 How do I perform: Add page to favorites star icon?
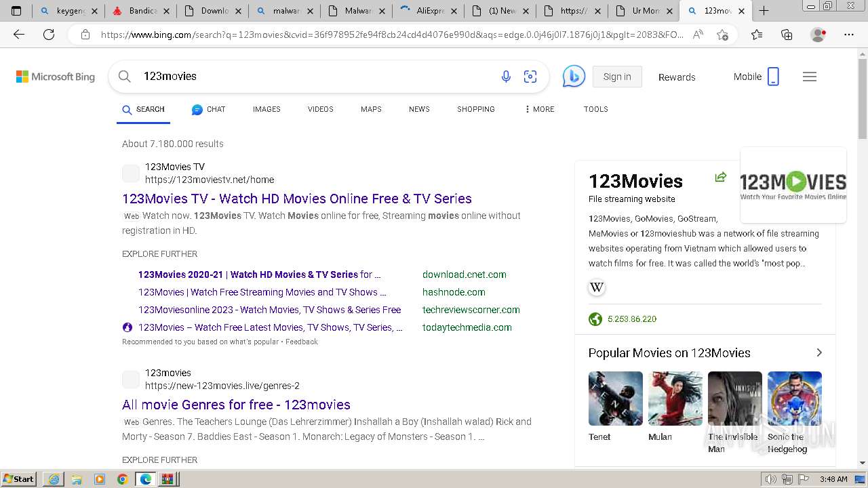(723, 35)
